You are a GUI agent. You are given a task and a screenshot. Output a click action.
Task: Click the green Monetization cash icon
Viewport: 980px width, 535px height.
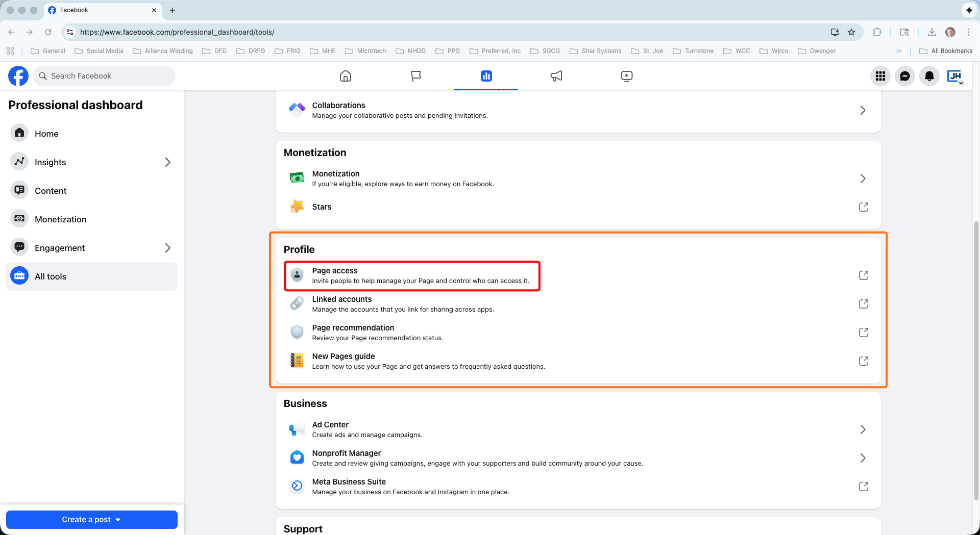click(297, 178)
